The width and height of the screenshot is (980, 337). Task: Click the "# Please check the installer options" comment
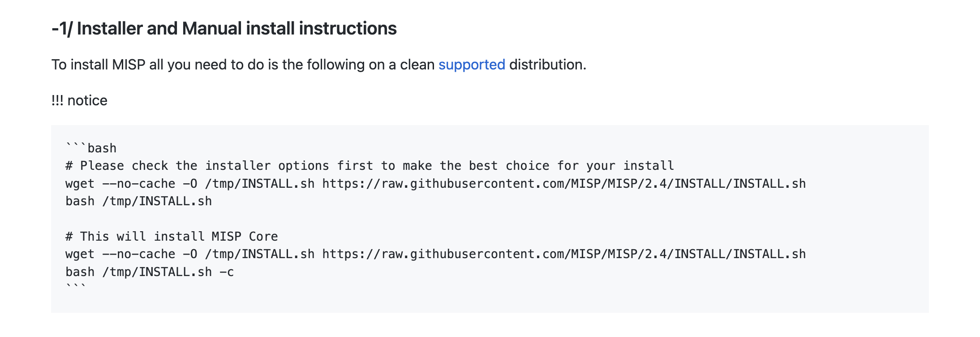(370, 166)
